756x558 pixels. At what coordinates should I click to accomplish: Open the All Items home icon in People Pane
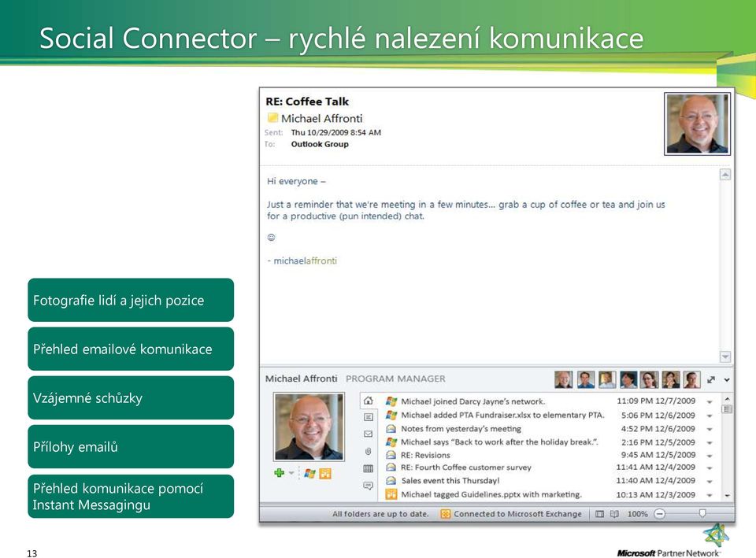369,401
